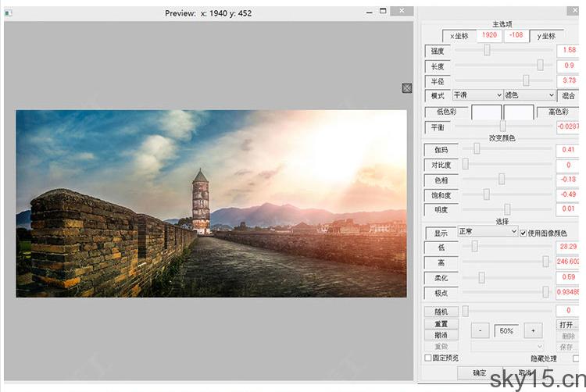Viewport: 586px width, 392px height.
Task: Click the 显示 label button
Action: click(441, 233)
